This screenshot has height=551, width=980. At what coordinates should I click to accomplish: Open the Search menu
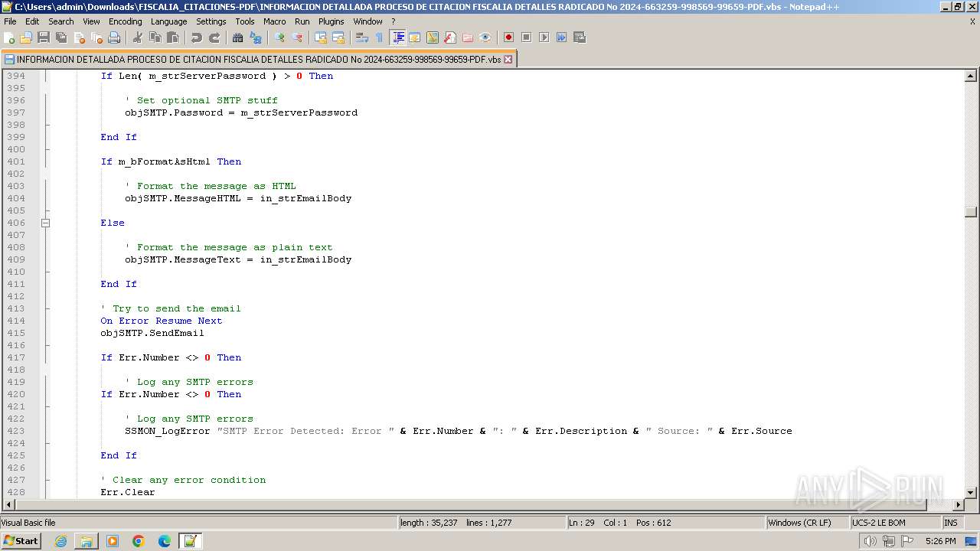coord(61,21)
